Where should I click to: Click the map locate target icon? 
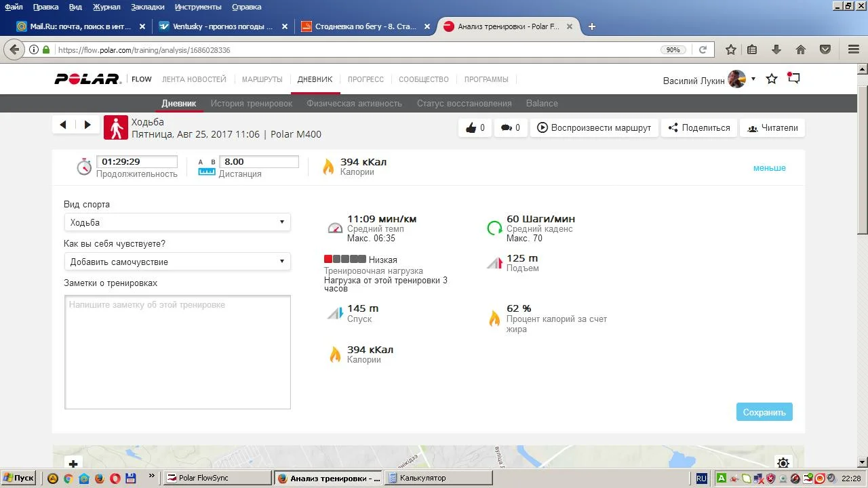(783, 464)
